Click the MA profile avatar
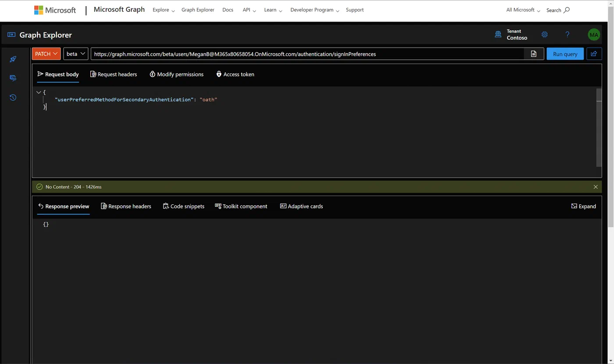Image resolution: width=614 pixels, height=364 pixels. [x=594, y=35]
